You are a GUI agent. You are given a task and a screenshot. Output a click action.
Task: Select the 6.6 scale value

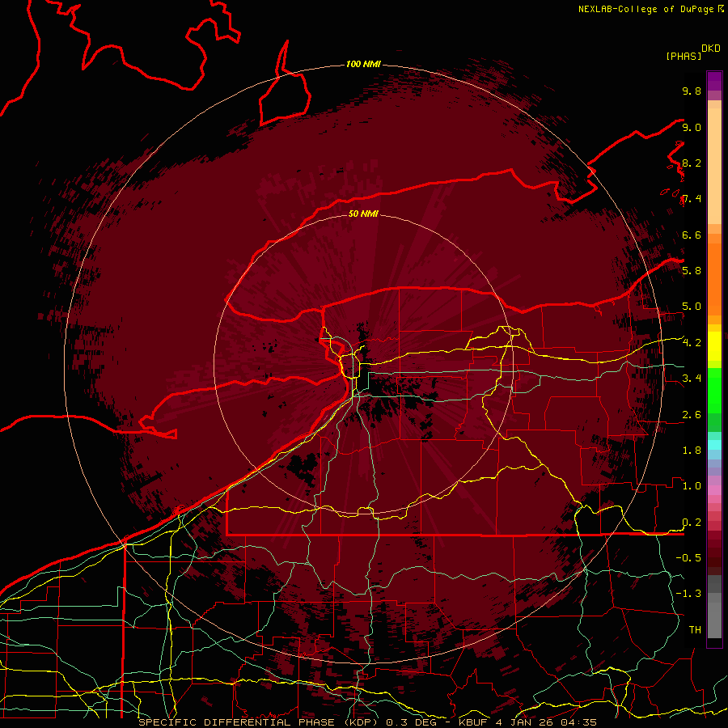pyautogui.click(x=692, y=235)
